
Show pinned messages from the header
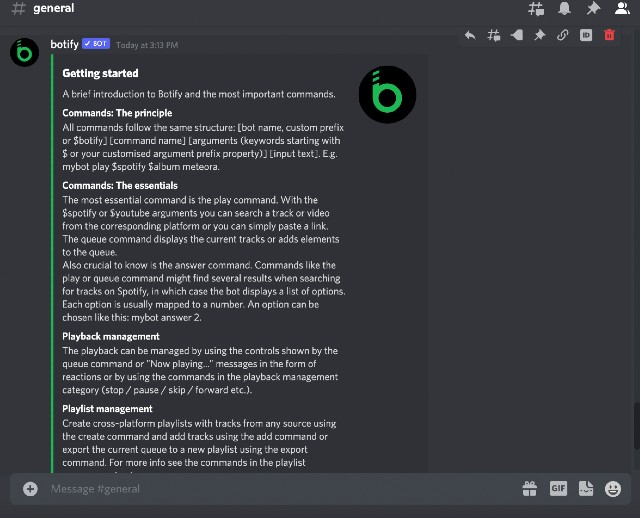593,8
